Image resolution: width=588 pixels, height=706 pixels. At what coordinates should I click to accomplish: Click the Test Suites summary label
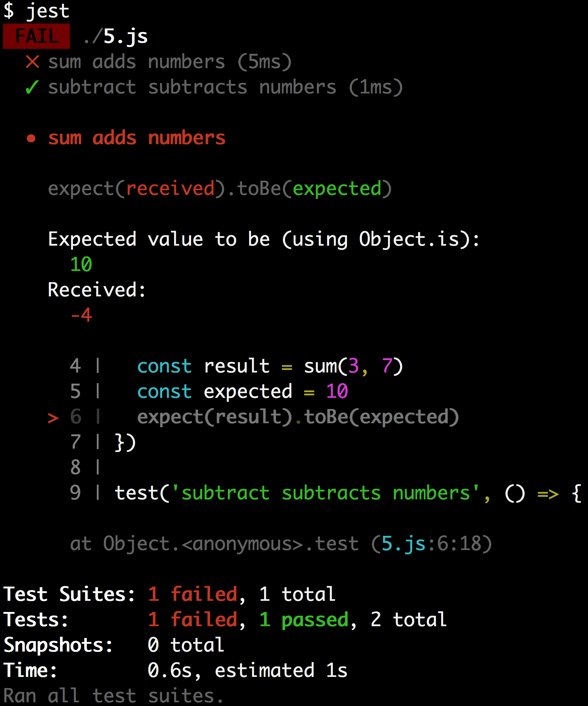coord(67,594)
